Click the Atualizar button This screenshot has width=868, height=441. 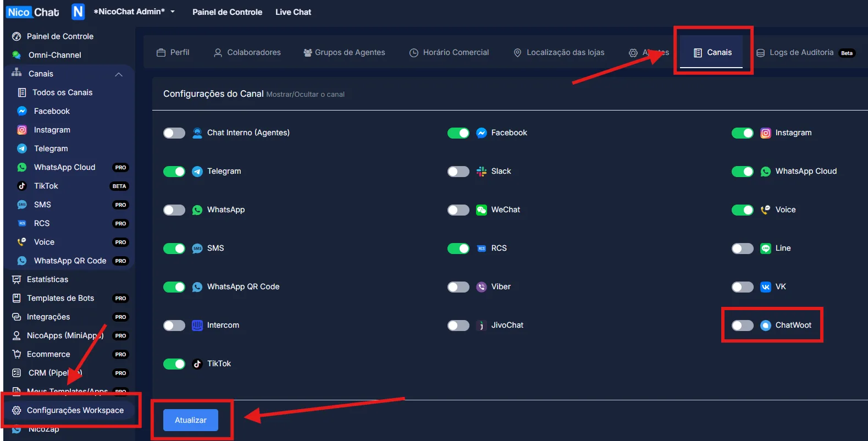click(191, 420)
